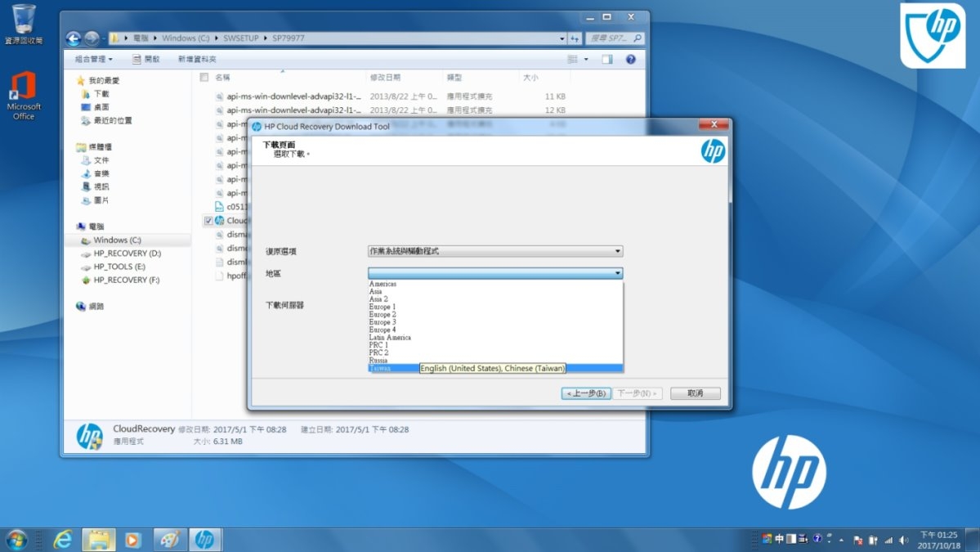Click the search magnifier in Explorer

click(638, 38)
